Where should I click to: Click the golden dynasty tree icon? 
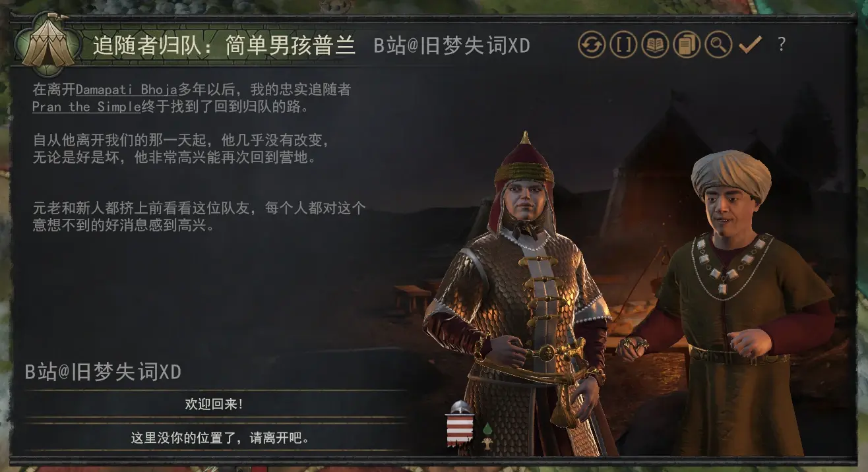pyautogui.click(x=487, y=443)
